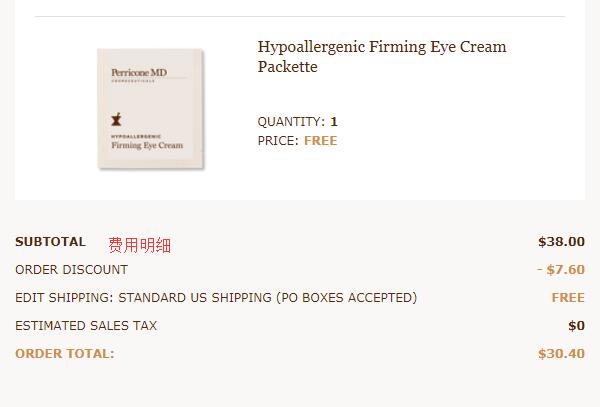The height and width of the screenshot is (407, 600).
Task: Open the Firming Eye Cream packette thumbnail
Action: coord(150,109)
